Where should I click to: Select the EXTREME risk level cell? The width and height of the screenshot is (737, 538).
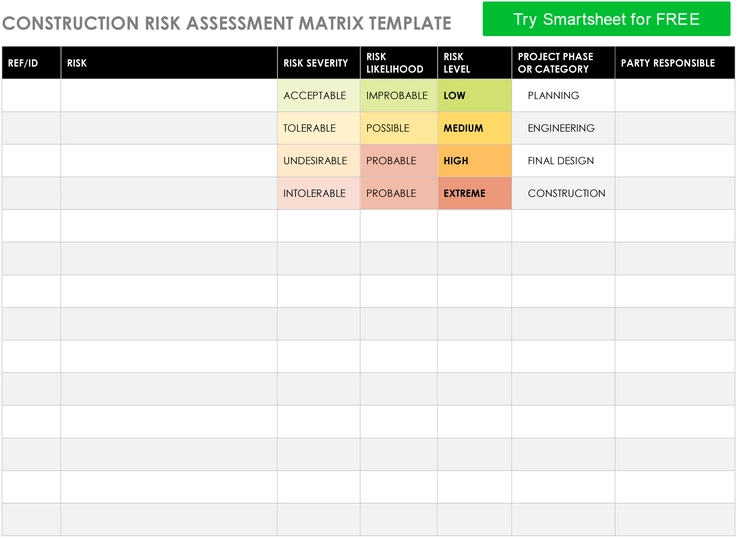[474, 193]
